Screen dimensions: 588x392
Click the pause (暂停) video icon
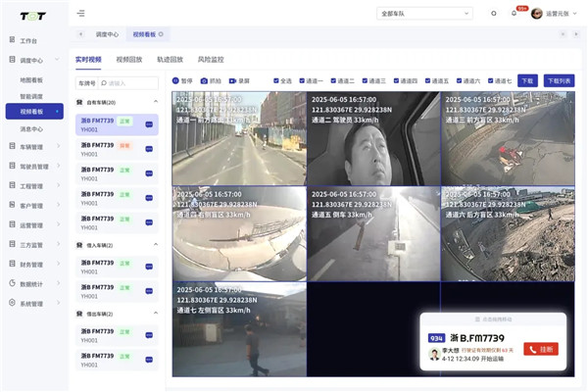tap(176, 81)
